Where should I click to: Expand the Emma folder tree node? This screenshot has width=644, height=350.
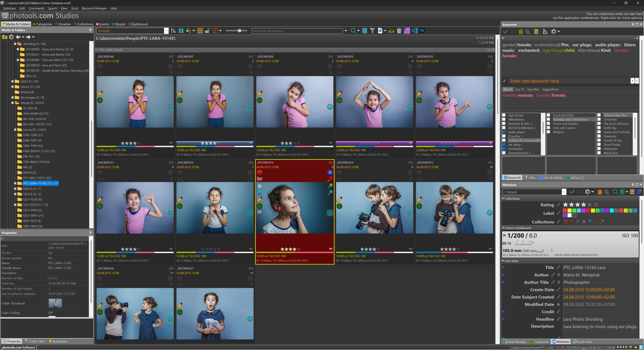point(15,130)
